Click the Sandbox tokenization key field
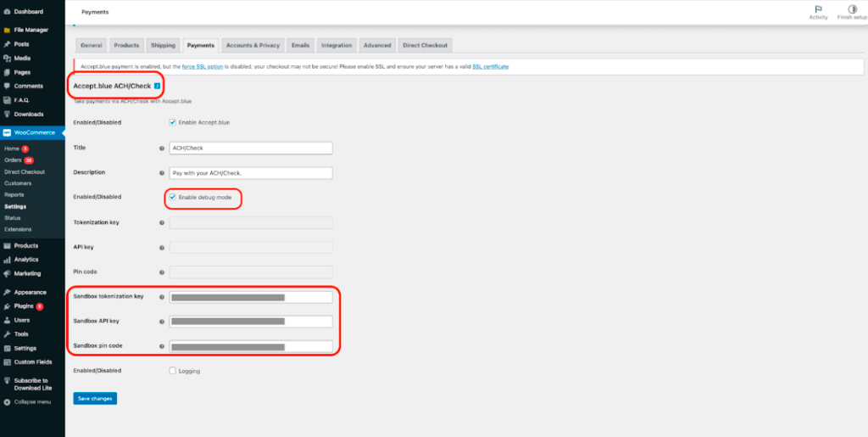 point(251,297)
